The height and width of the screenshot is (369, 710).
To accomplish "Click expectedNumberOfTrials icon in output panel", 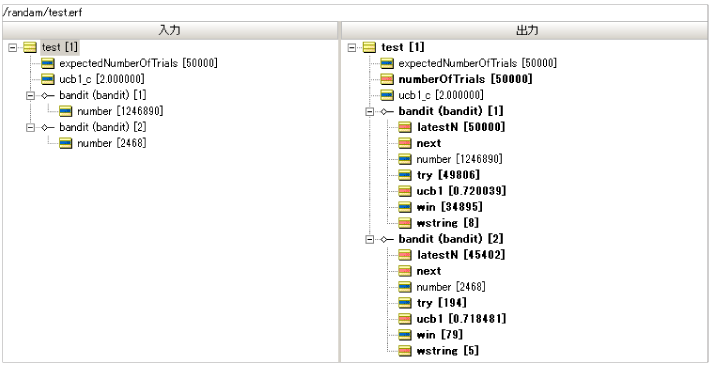I will point(387,63).
